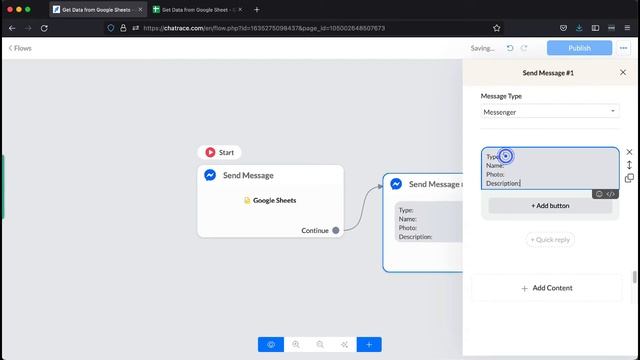Reorder the text block with up-down arrow
Screen dimensions: 640x360
tap(629, 165)
